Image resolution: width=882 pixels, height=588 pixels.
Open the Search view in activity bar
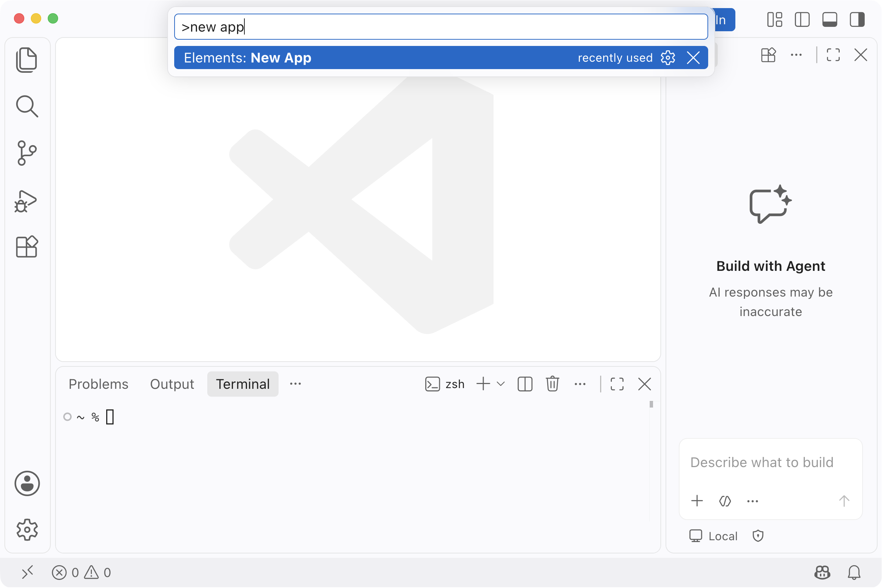(26, 106)
